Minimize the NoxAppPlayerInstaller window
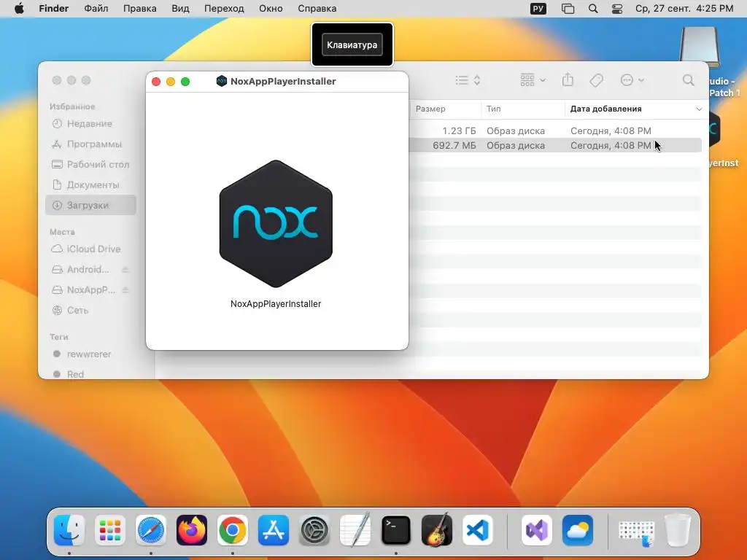This screenshot has height=560, width=747. [x=171, y=82]
